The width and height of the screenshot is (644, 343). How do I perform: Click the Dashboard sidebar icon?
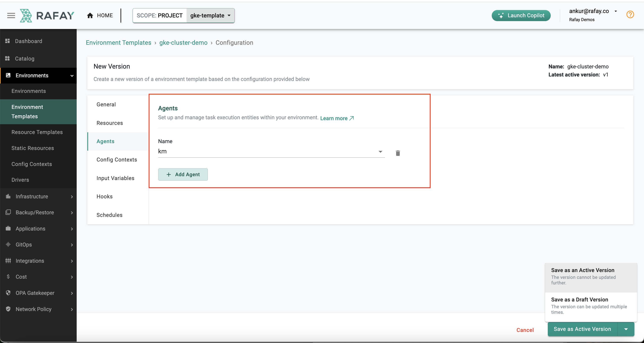point(7,41)
